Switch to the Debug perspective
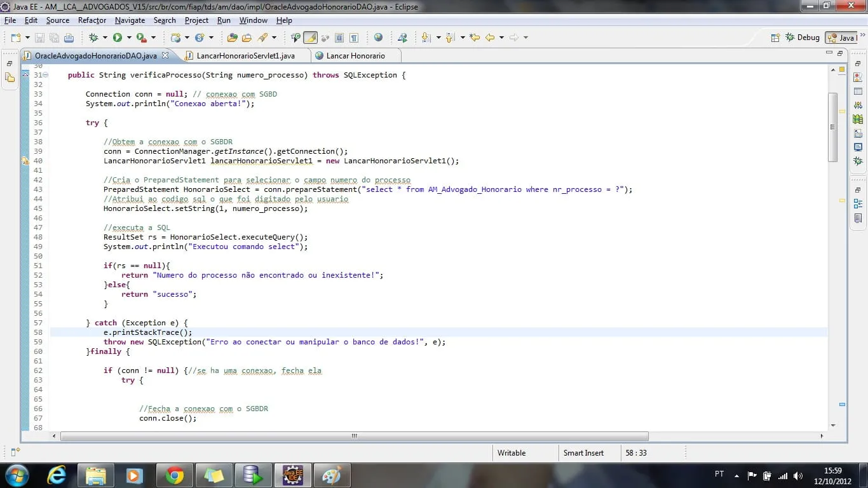 point(803,37)
